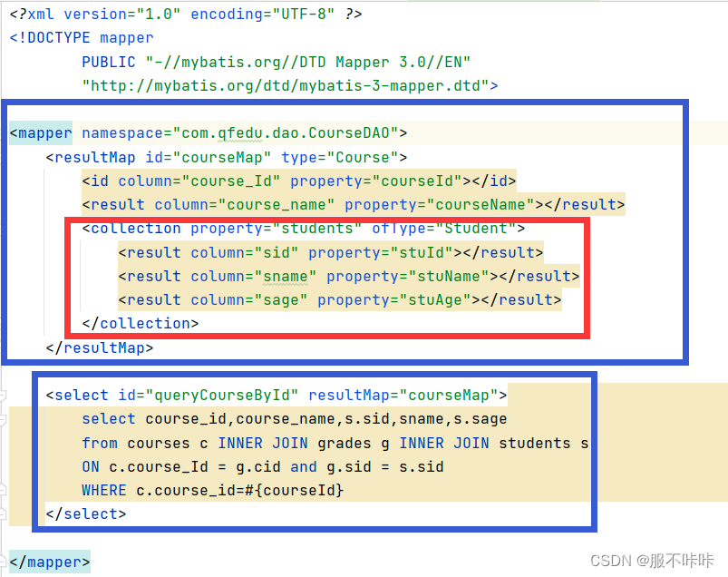The height and width of the screenshot is (577, 728).
Task: Click course_name in the SQL select list
Action: coord(286,419)
